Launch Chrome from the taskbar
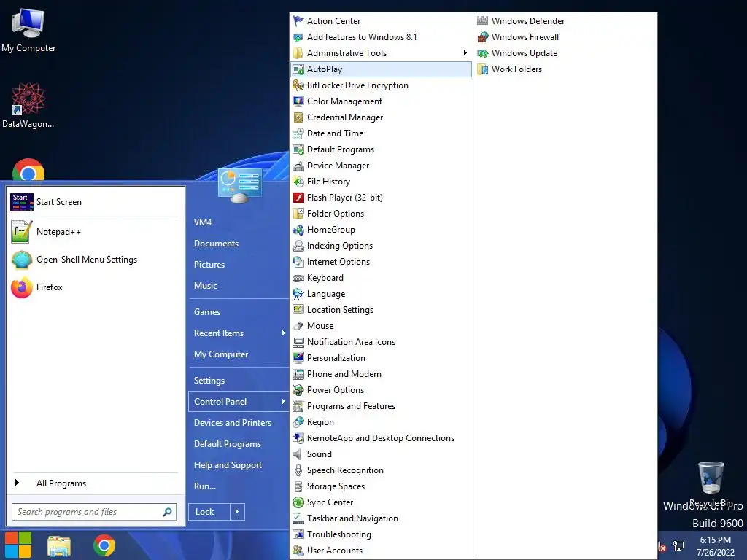 (x=104, y=545)
